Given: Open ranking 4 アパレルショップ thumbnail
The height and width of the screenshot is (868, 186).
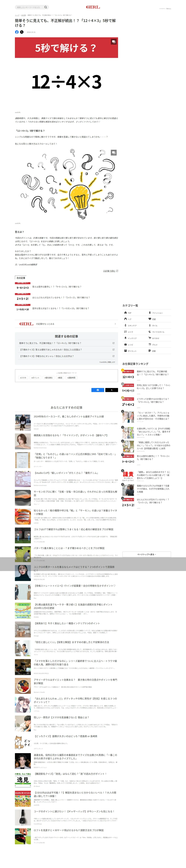Looking at the screenshot, I should click(x=128, y=416).
